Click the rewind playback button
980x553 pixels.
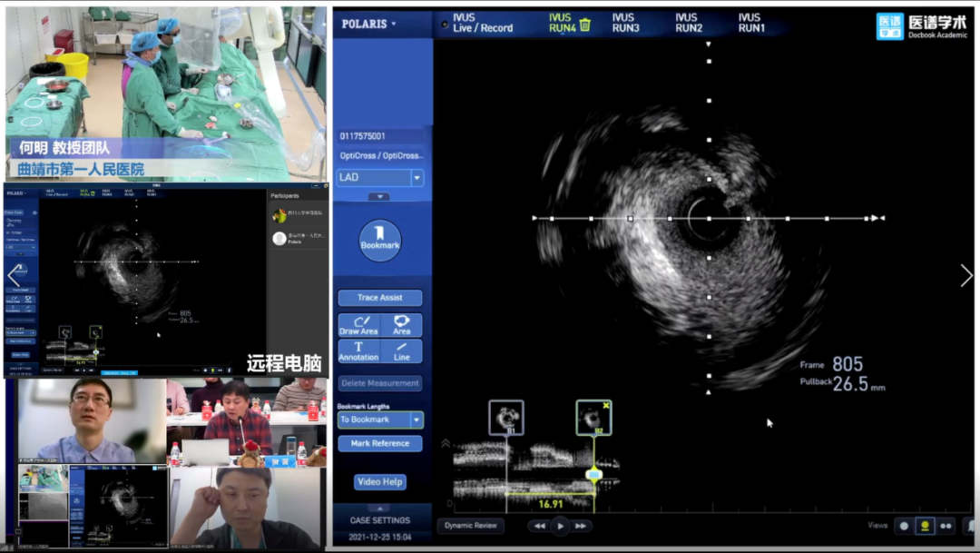pyautogui.click(x=540, y=526)
